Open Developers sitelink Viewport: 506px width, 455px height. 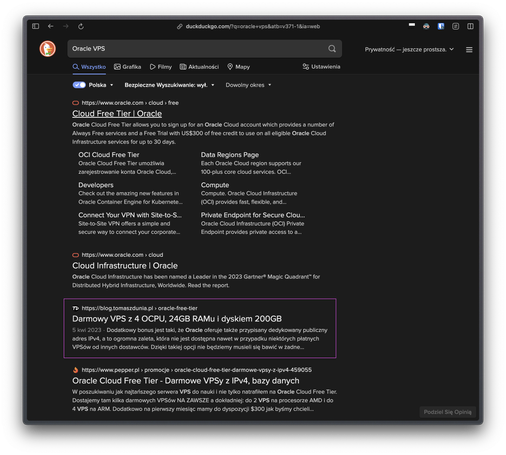pyautogui.click(x=96, y=185)
